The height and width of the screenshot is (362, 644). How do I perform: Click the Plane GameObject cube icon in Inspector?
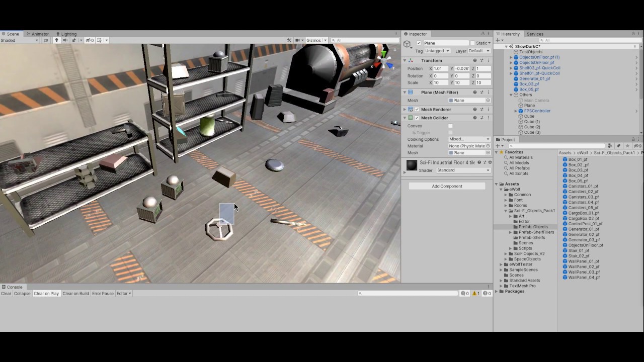pyautogui.click(x=408, y=45)
